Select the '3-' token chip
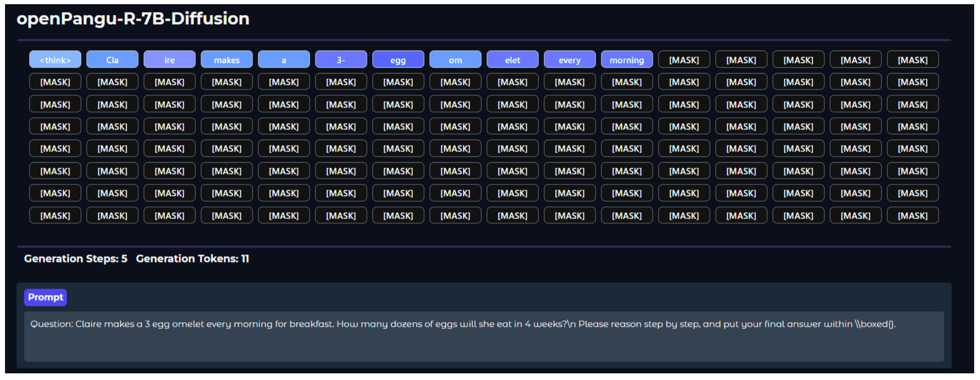The height and width of the screenshot is (380, 980). click(341, 60)
